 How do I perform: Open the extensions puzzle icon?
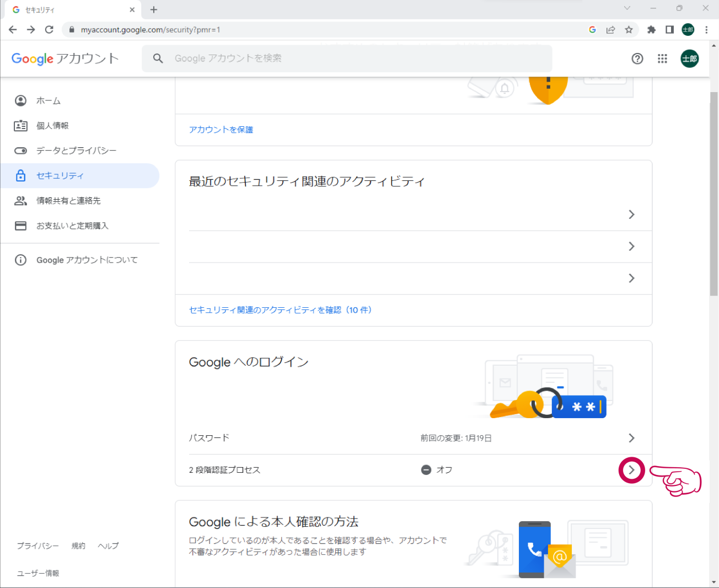coord(651,30)
